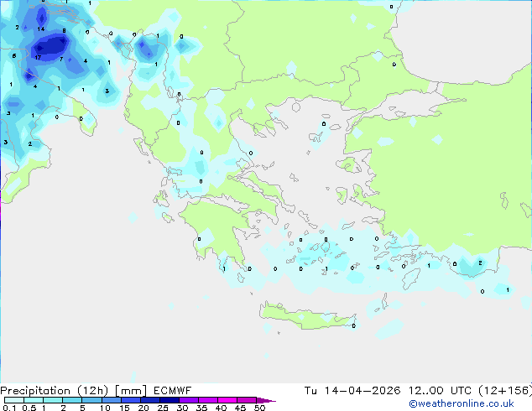Click the "[mm]" unit label
The width and height of the screenshot is (532, 411).
(x=131, y=391)
